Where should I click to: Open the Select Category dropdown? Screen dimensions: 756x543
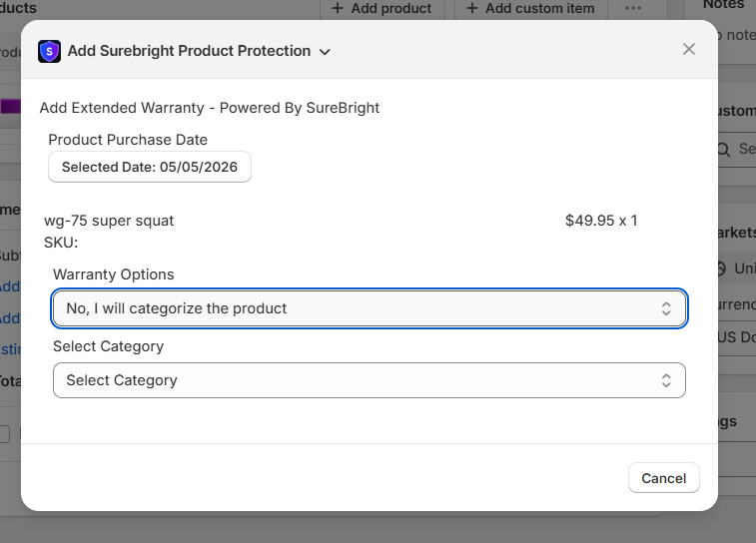click(369, 380)
